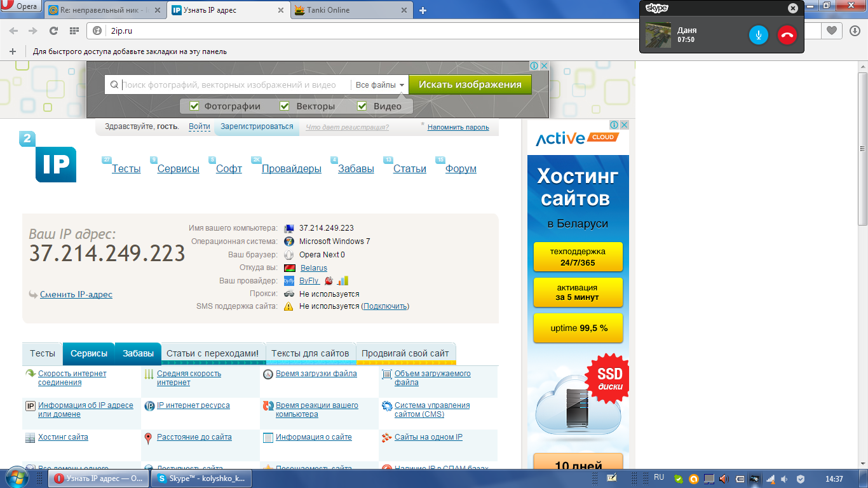The height and width of the screenshot is (488, 868).
Task: Select the Сервисы tab below IP info
Action: (89, 353)
